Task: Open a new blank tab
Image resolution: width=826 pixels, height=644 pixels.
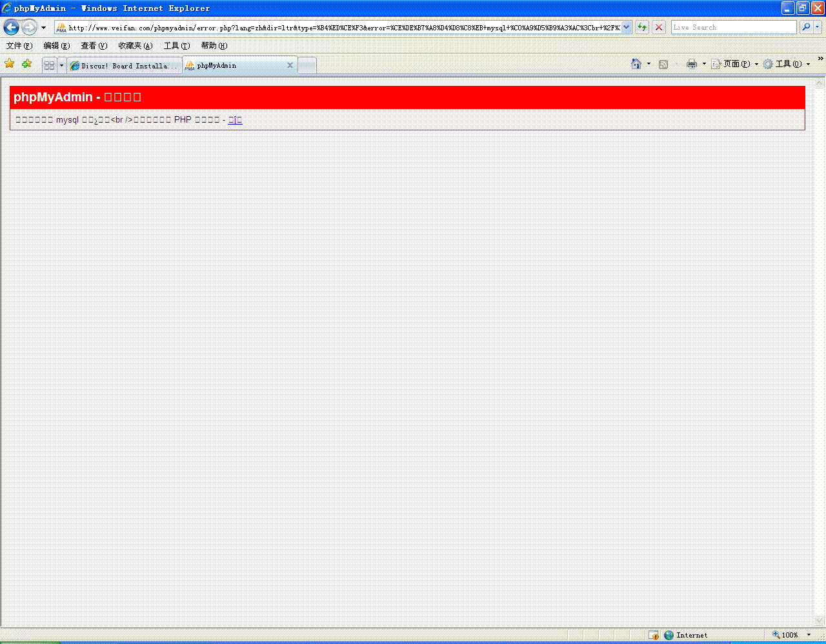Action: click(307, 66)
